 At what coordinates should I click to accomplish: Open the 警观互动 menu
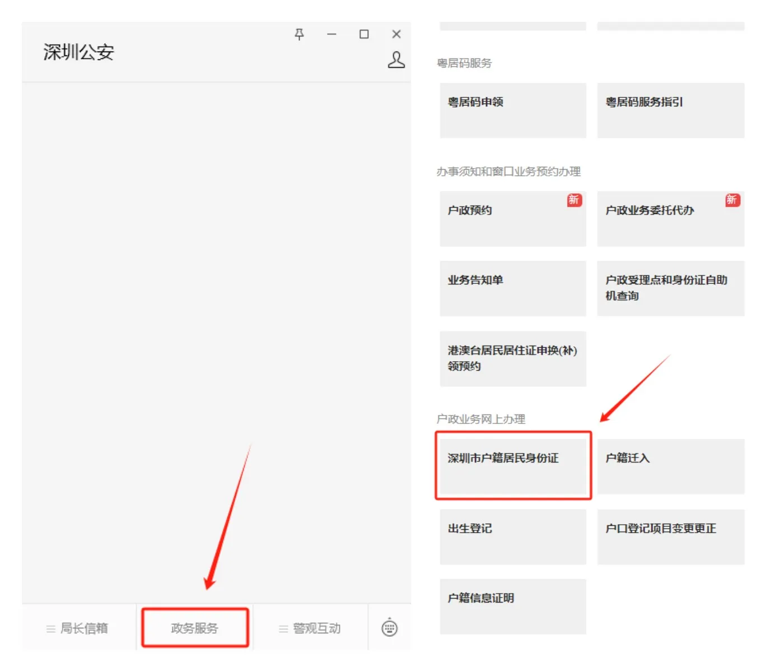tap(310, 628)
